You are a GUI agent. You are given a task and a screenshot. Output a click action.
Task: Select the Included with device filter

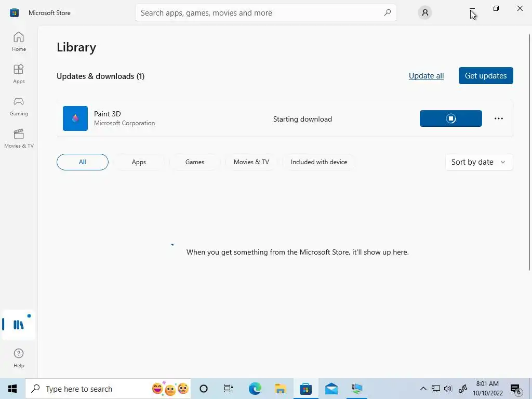(x=319, y=162)
